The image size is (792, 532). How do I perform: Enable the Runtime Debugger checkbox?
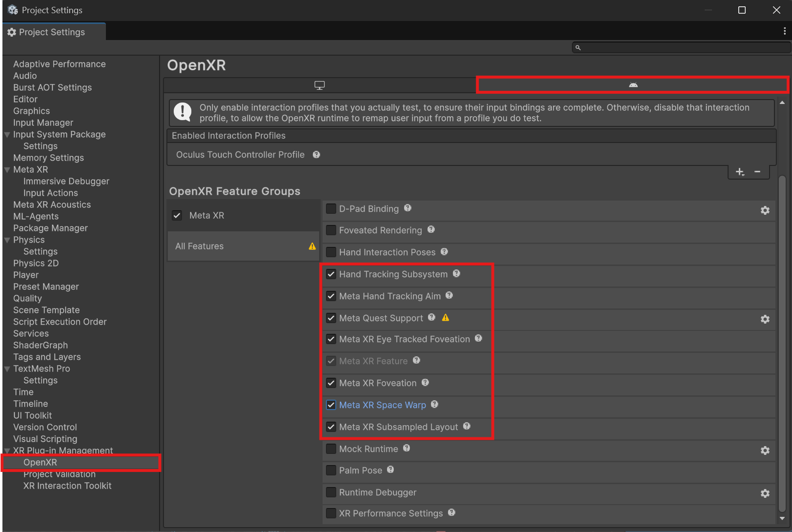tap(331, 492)
